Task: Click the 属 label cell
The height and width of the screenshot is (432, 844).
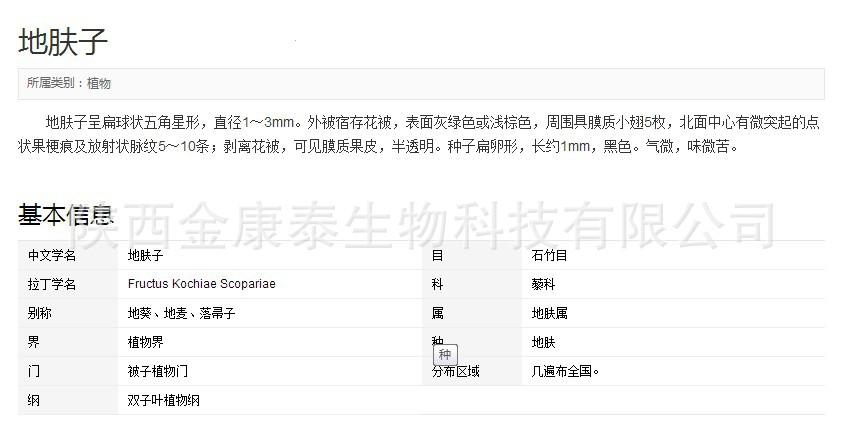Action: pyautogui.click(x=472, y=313)
